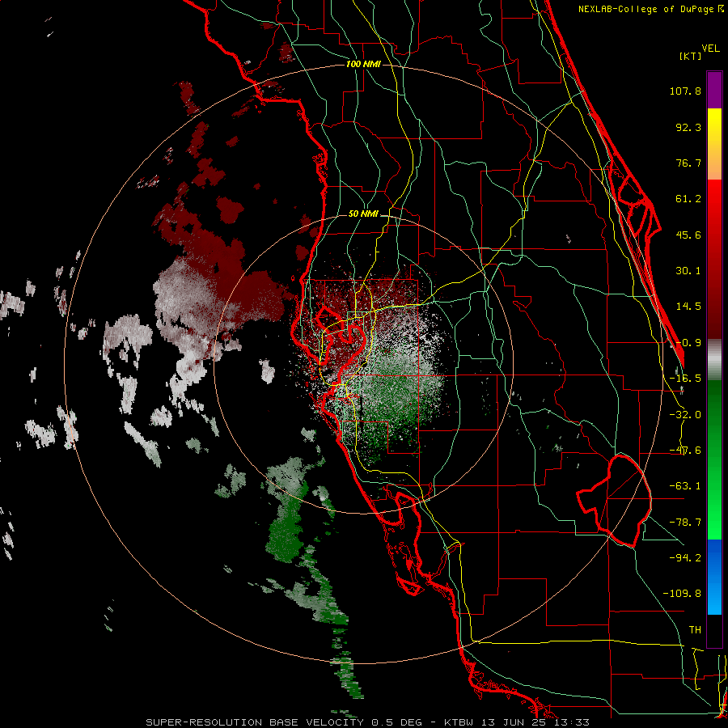Click the -109.8 velocity scale value

682,594
